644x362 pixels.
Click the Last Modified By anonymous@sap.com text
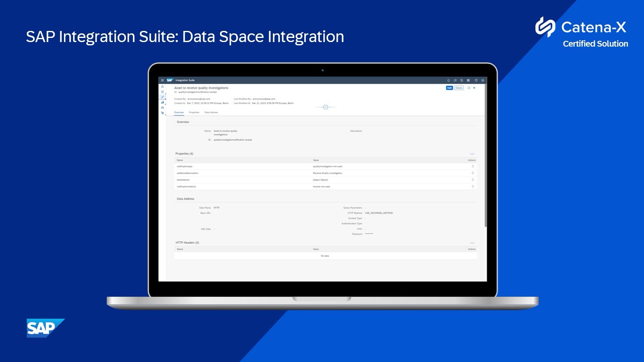[x=264, y=99]
